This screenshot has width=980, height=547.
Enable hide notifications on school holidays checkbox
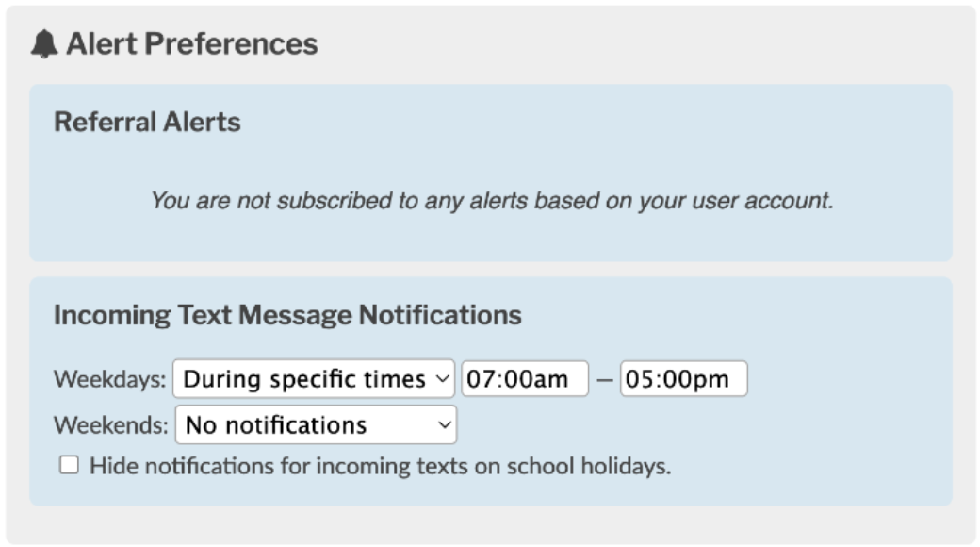[69, 466]
